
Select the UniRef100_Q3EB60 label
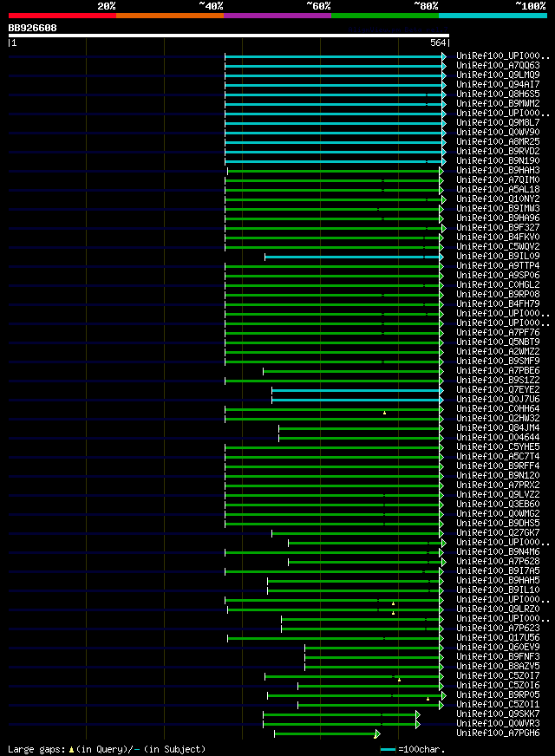click(x=498, y=505)
